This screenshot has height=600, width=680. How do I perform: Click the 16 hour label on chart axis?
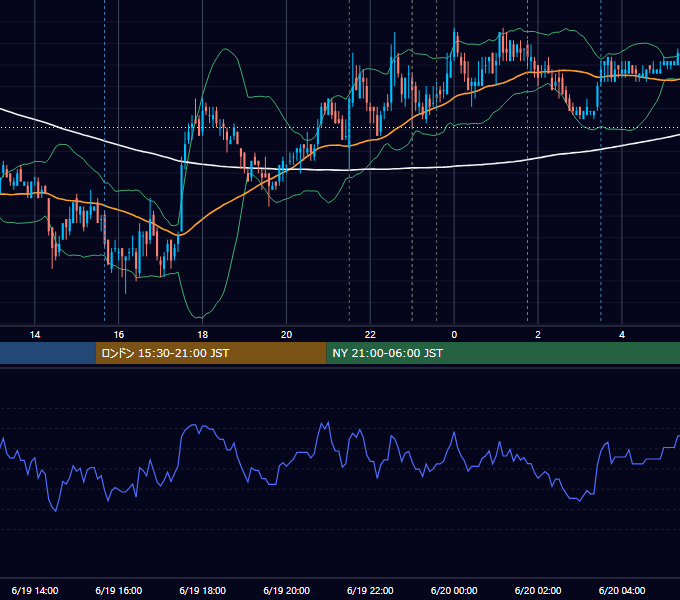118,335
